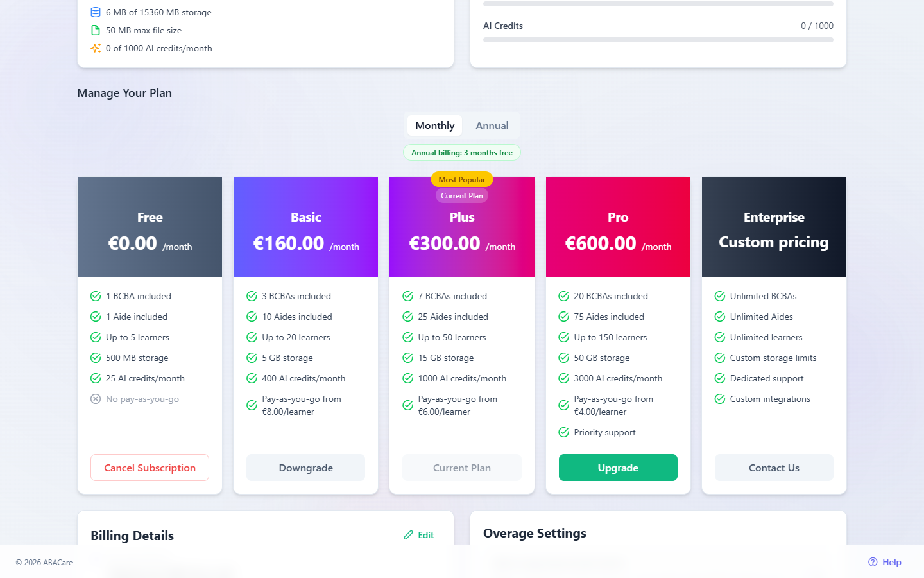Click the "0 / 1000" credits value

[817, 26]
